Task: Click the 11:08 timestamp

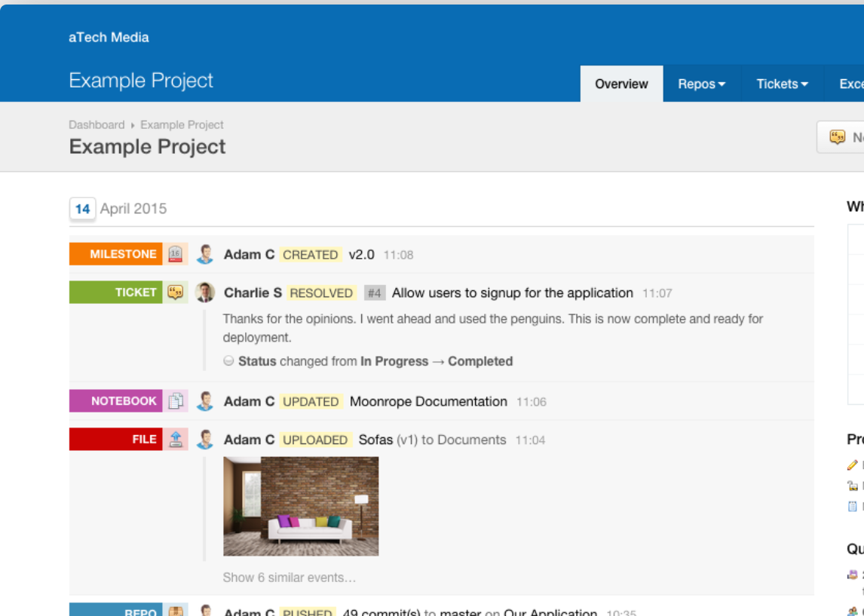Action: click(x=398, y=255)
